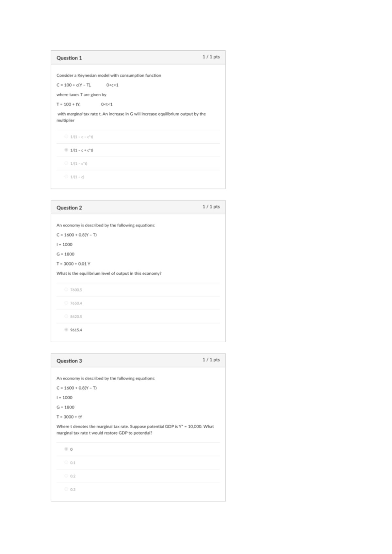Pick the 0.2 radio button
392x554 pixels.
point(66,476)
